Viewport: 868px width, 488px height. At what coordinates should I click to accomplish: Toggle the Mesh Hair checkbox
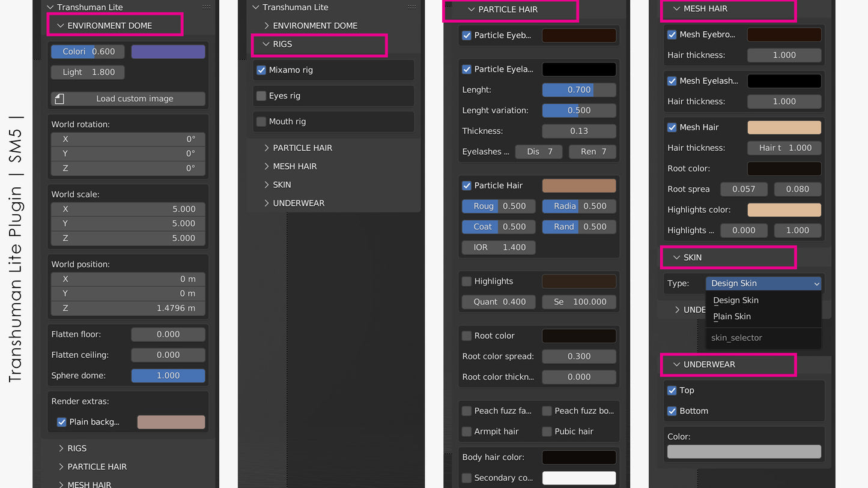(672, 127)
